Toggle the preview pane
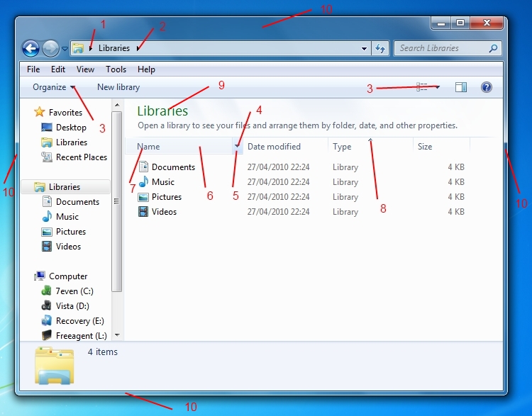The image size is (532, 416). tap(461, 87)
